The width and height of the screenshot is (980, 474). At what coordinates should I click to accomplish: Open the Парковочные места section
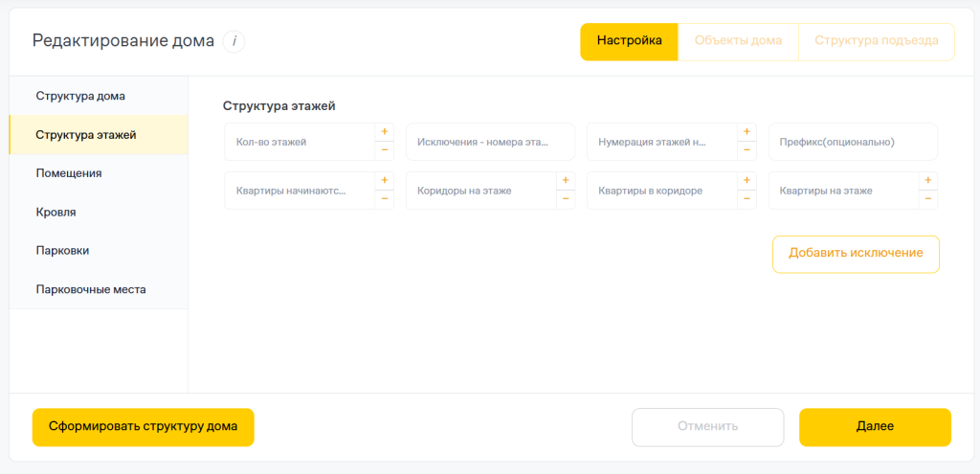coord(99,289)
